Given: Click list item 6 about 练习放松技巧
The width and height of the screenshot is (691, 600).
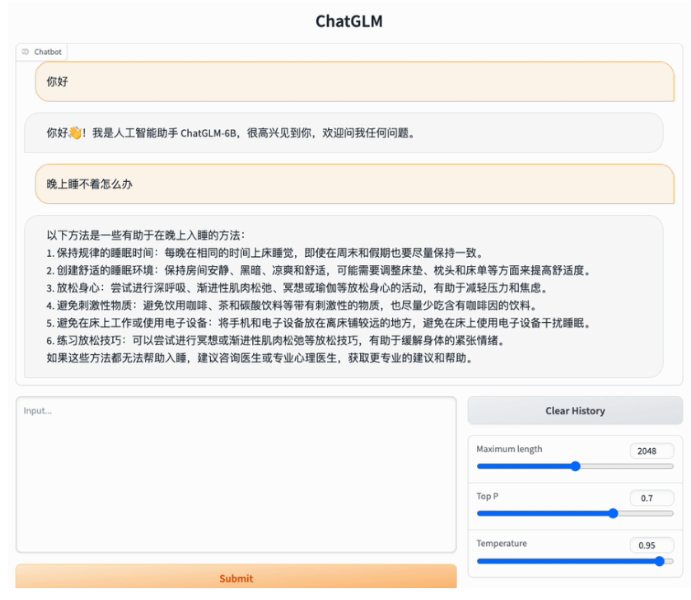Looking at the screenshot, I should [275, 341].
